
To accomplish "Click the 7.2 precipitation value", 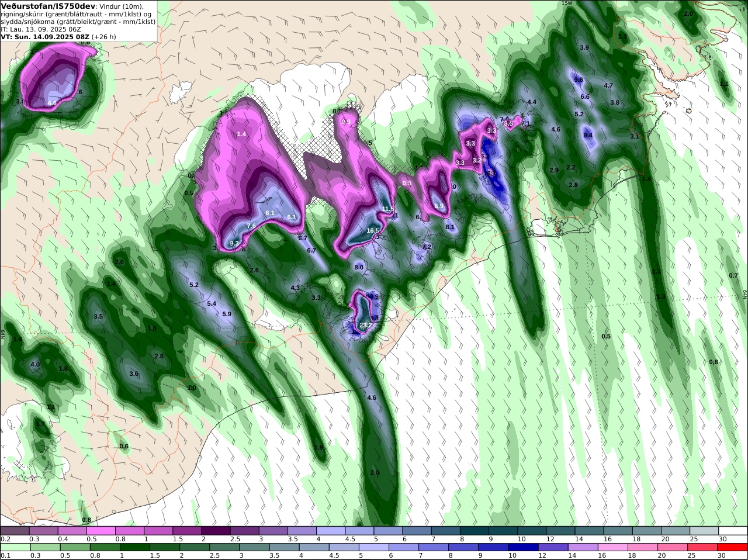I will [427, 247].
